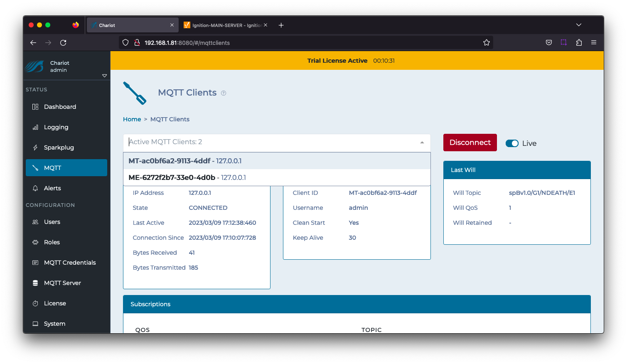Screen dimensions: 627x364
Task: Open the Dashboard page icon in sidebar
Action: (35, 107)
